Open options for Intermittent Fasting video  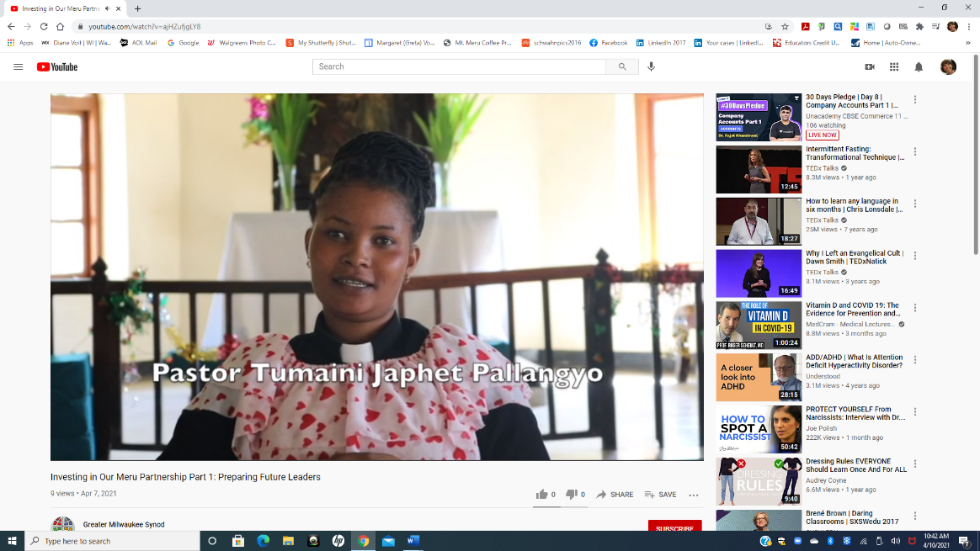pos(915,152)
